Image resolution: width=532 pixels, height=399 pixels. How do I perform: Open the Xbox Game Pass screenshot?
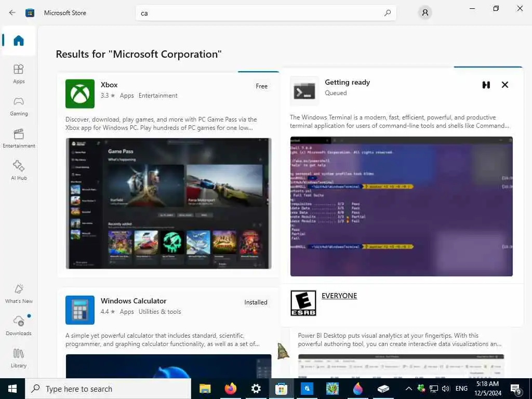pyautogui.click(x=169, y=203)
